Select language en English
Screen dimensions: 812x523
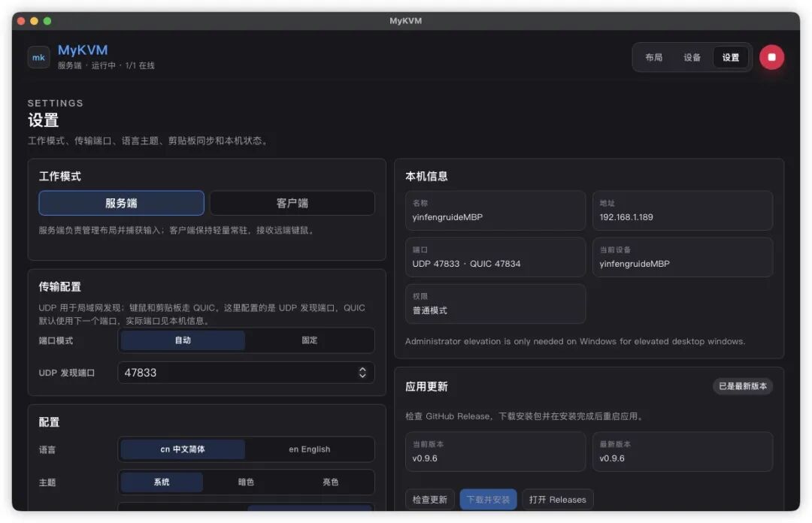coord(309,449)
